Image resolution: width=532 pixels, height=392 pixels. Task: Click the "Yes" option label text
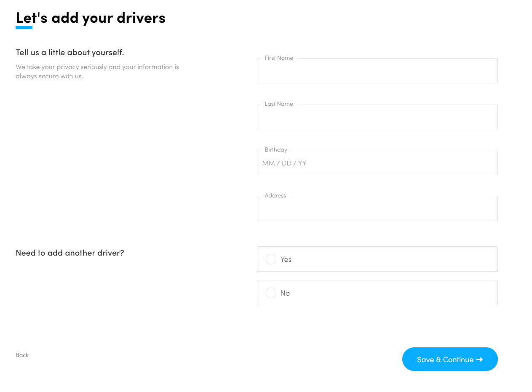[x=286, y=259]
